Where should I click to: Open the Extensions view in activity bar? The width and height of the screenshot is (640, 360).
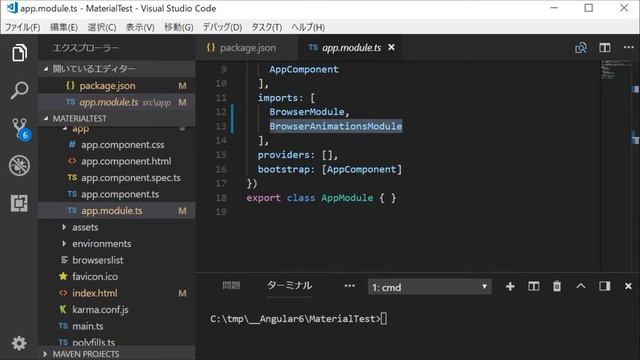(19, 203)
